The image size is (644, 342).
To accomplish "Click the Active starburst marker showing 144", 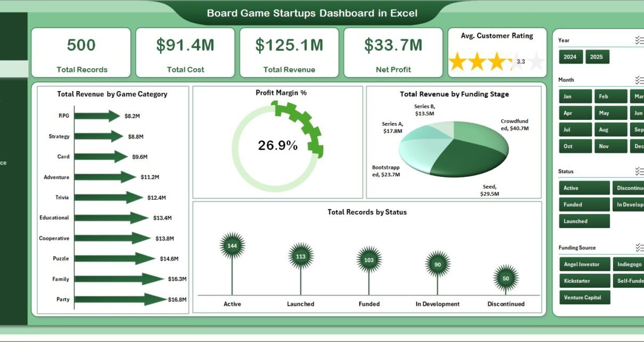I will [232, 246].
